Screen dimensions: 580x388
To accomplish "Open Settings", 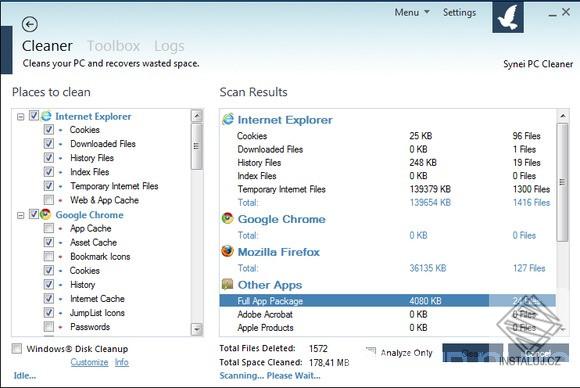I will tap(459, 13).
